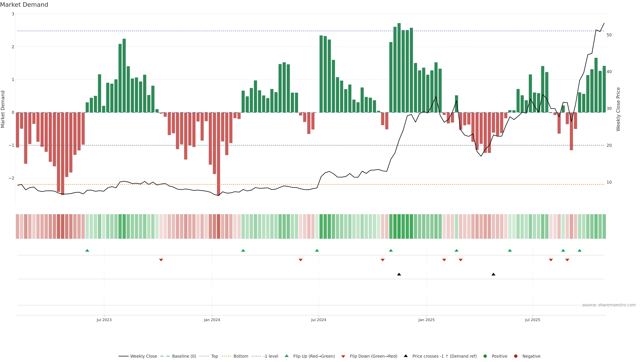This screenshot has height=362, width=644.
Task: Click the first green flip-up marker before Jul 2023
Action: [x=87, y=250]
